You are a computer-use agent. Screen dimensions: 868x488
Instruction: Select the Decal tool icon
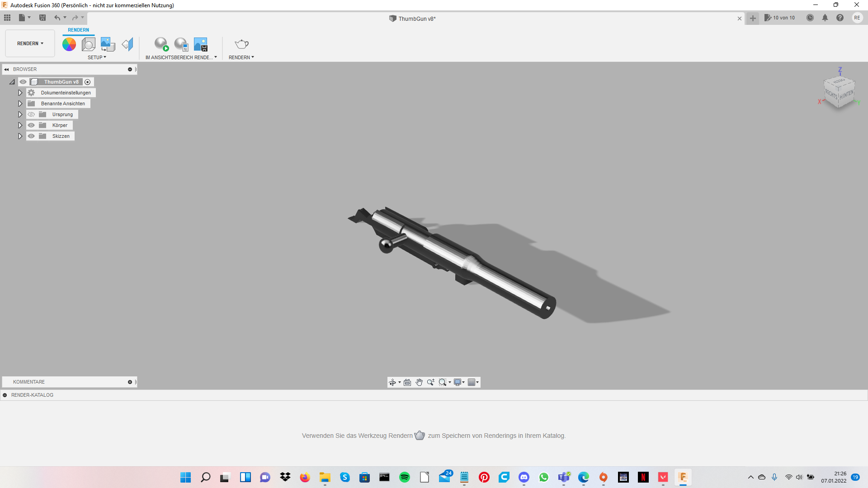pyautogui.click(x=108, y=44)
